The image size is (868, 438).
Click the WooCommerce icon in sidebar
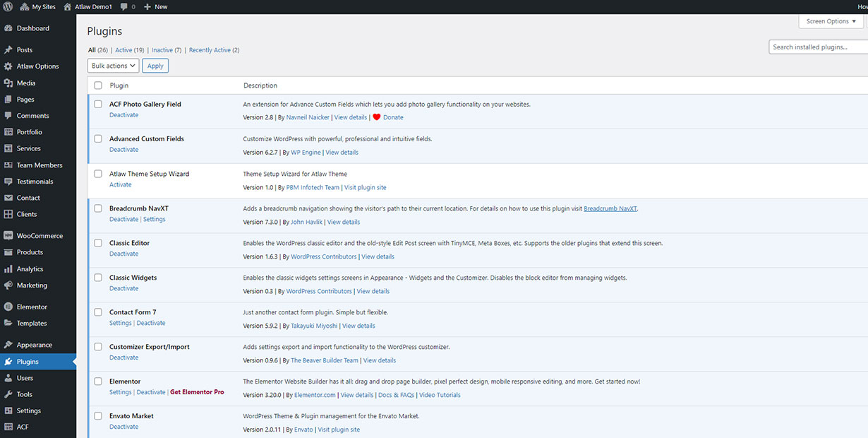[8, 236]
